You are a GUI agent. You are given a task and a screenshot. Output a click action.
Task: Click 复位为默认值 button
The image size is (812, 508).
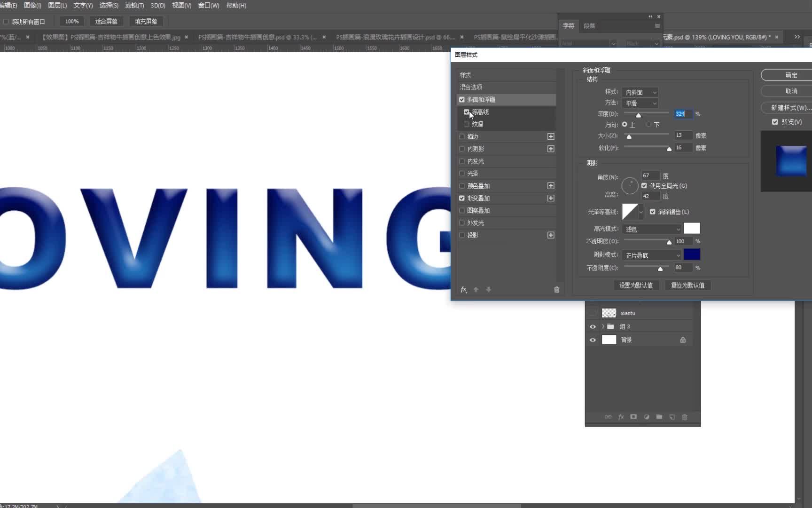(688, 286)
